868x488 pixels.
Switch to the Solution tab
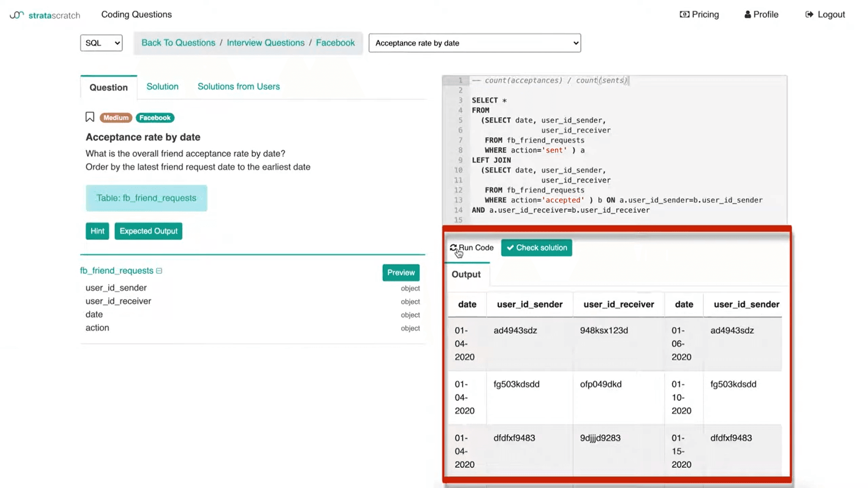[162, 86]
